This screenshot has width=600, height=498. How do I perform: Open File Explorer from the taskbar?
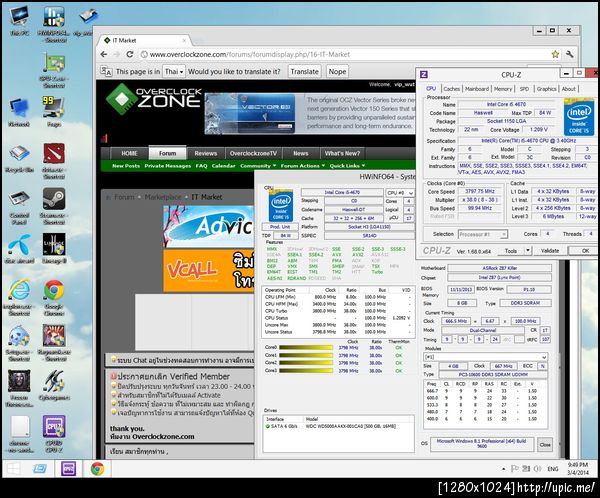40,469
